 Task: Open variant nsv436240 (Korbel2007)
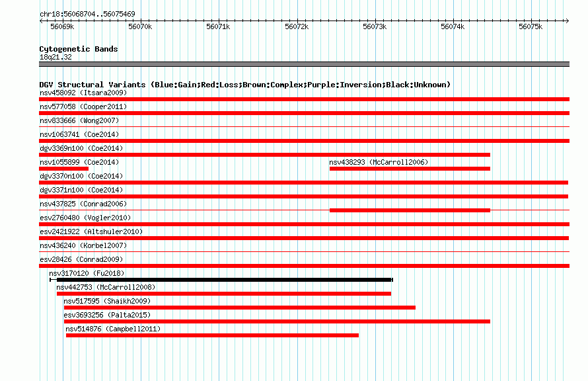pyautogui.click(x=83, y=245)
